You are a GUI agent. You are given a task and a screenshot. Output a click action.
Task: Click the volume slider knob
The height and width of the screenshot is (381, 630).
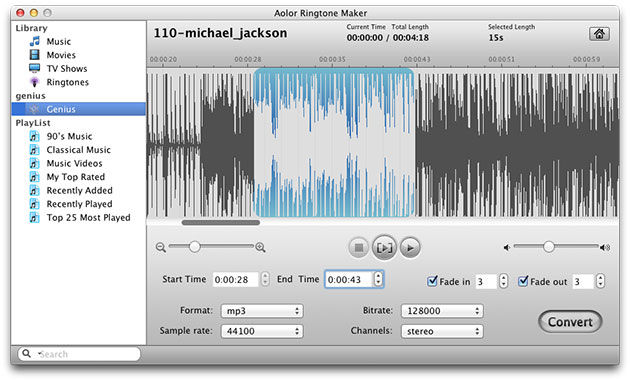point(549,247)
